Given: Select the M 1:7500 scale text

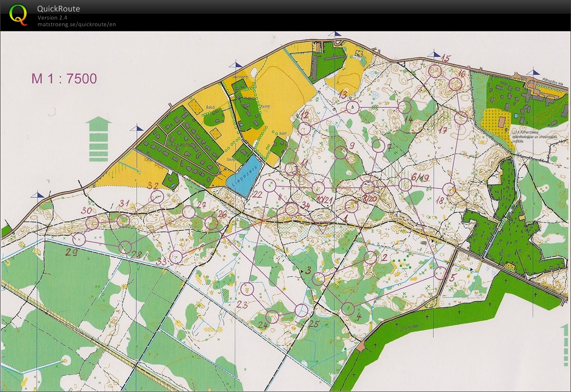Looking at the screenshot, I should point(64,77).
